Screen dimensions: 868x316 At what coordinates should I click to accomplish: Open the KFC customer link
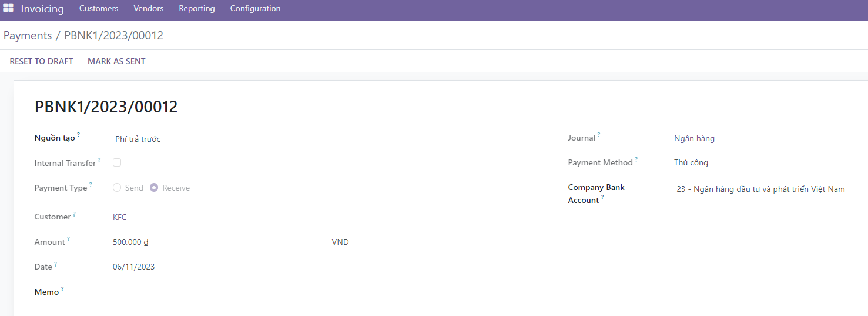click(x=120, y=217)
